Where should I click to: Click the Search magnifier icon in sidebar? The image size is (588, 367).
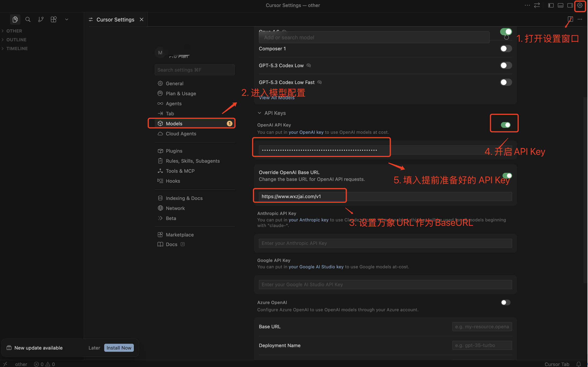pos(28,19)
